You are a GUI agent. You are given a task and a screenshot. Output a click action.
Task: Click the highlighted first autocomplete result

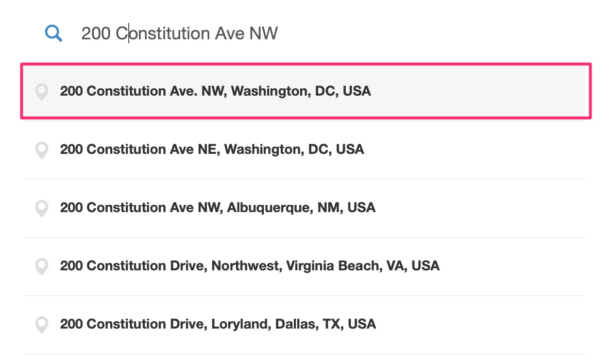tap(306, 91)
